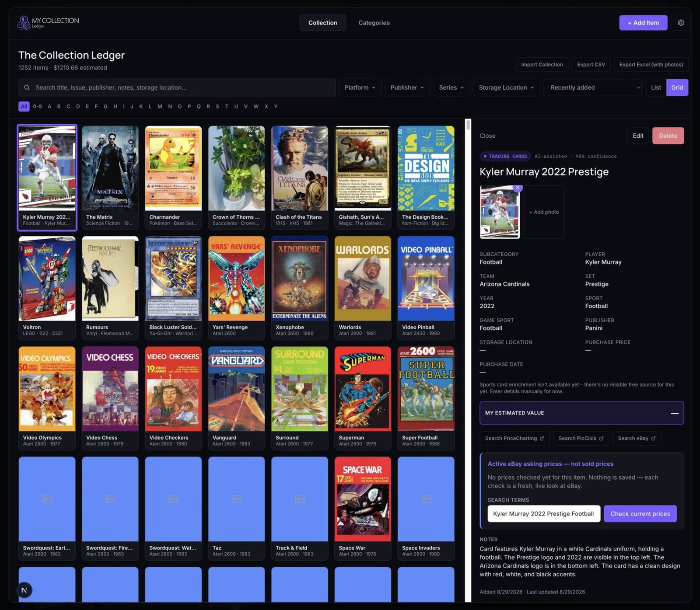Click placeholder image icon on Taz card

[x=236, y=499]
